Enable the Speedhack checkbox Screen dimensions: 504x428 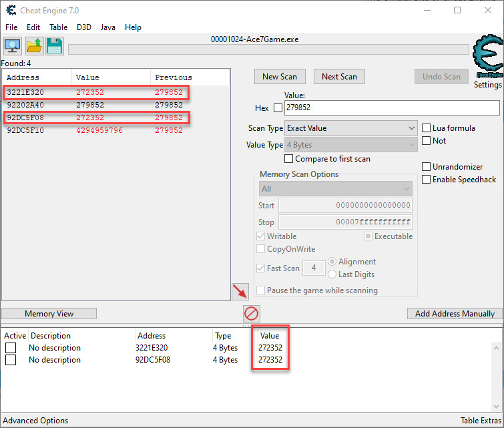pyautogui.click(x=427, y=179)
